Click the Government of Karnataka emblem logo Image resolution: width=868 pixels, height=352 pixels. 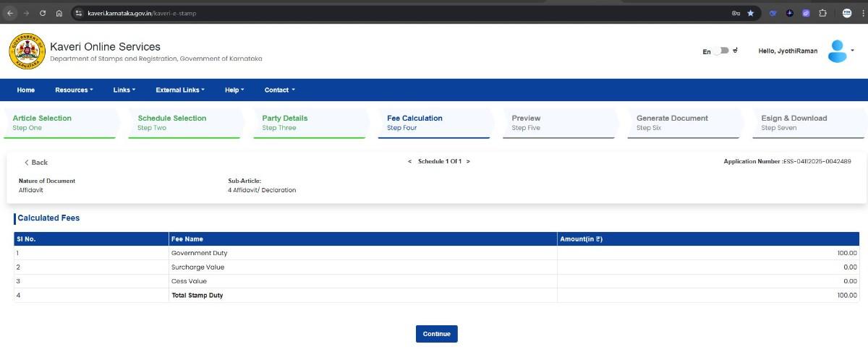(x=27, y=51)
